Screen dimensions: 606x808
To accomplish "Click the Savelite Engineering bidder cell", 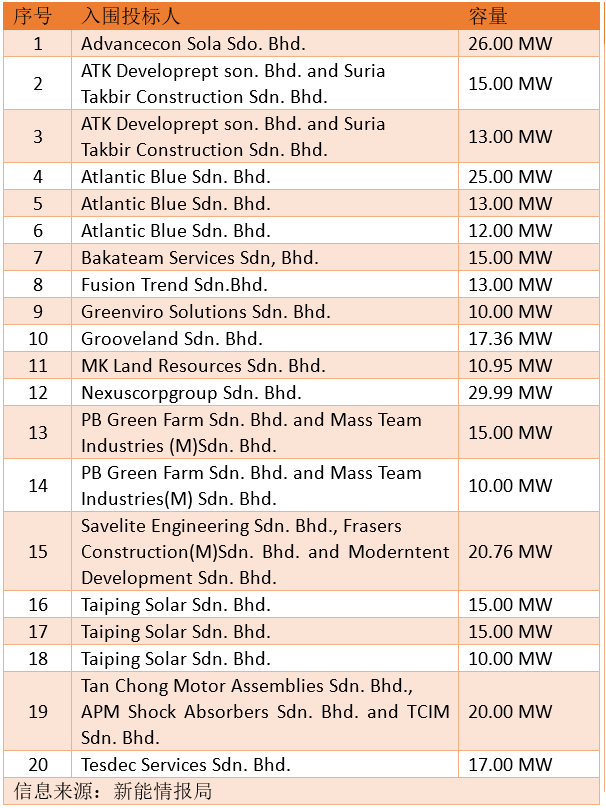I will coord(265,552).
